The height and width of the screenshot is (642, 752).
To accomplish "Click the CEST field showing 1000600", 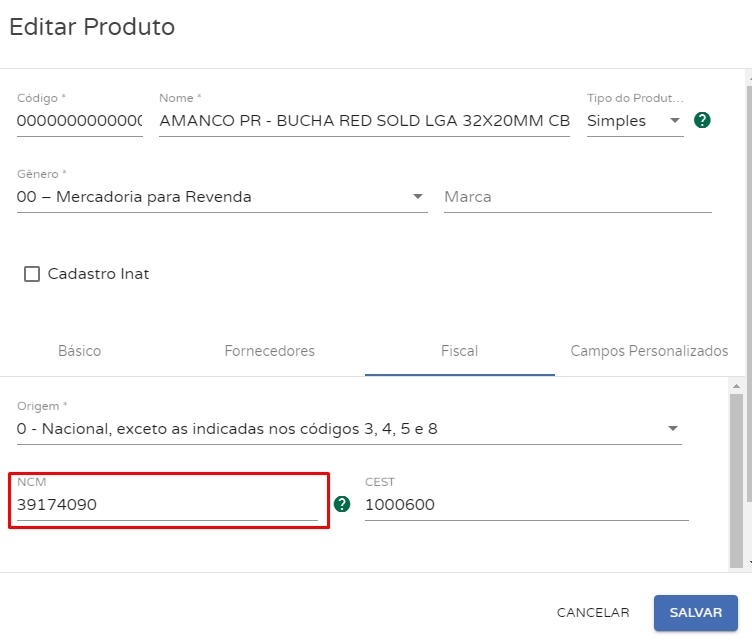I will click(x=526, y=505).
